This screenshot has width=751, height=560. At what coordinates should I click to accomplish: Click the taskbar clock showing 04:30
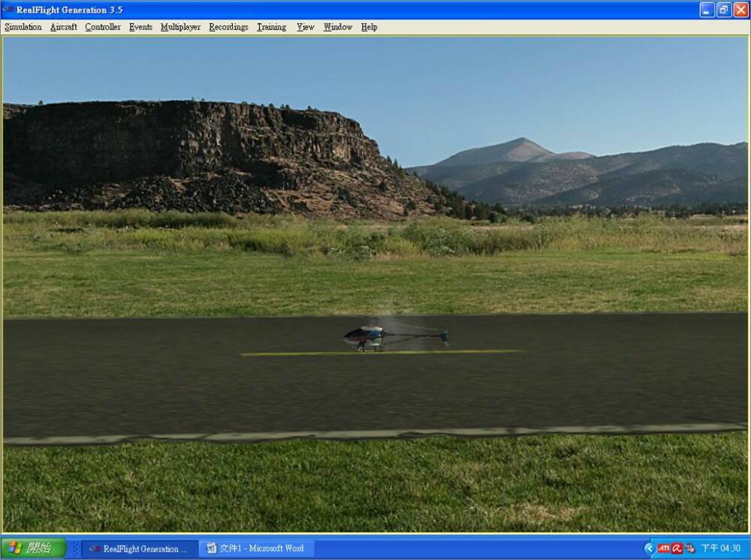pyautogui.click(x=720, y=549)
